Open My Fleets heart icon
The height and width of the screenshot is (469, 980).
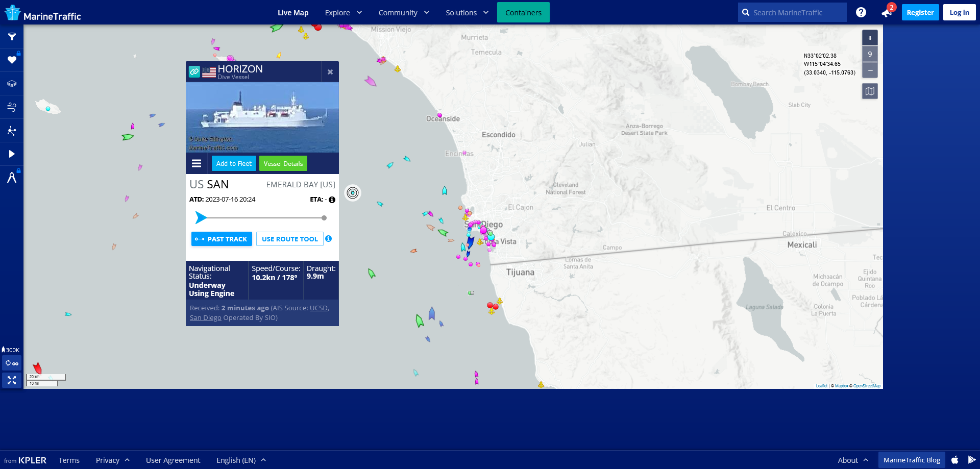pyautogui.click(x=12, y=60)
